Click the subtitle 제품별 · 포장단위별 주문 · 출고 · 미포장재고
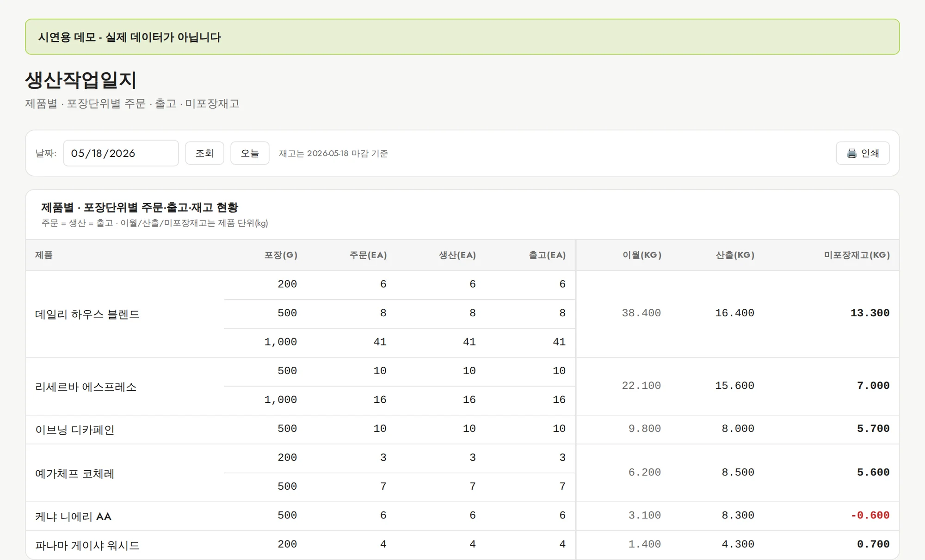Viewport: 925px width, 560px height. click(x=132, y=104)
